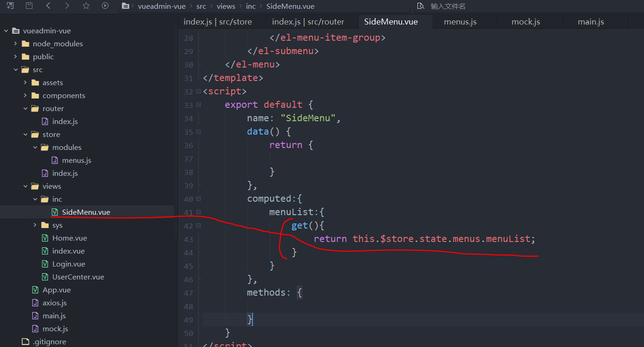Collapse the router folder chevron
The width and height of the screenshot is (644, 347).
click(25, 109)
